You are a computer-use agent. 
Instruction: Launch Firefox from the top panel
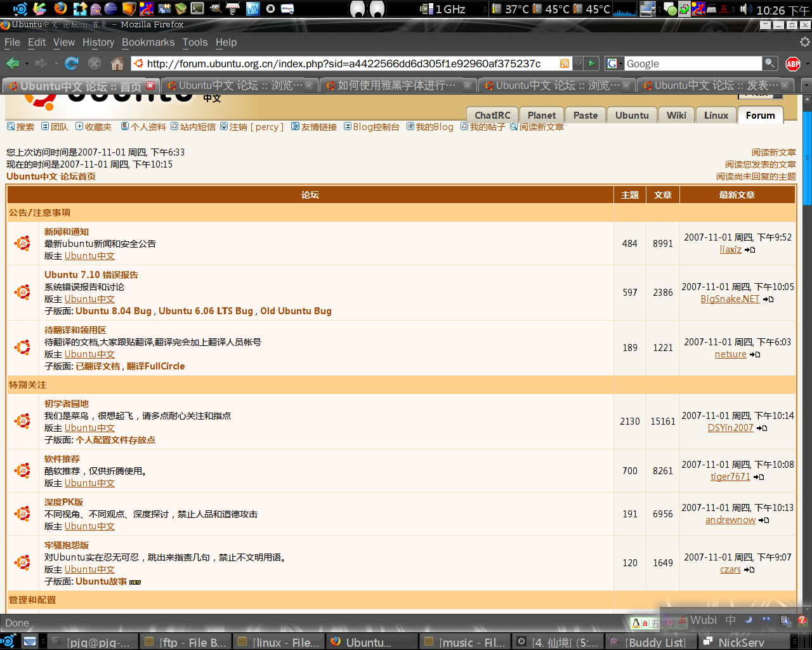pyautogui.click(x=60, y=8)
